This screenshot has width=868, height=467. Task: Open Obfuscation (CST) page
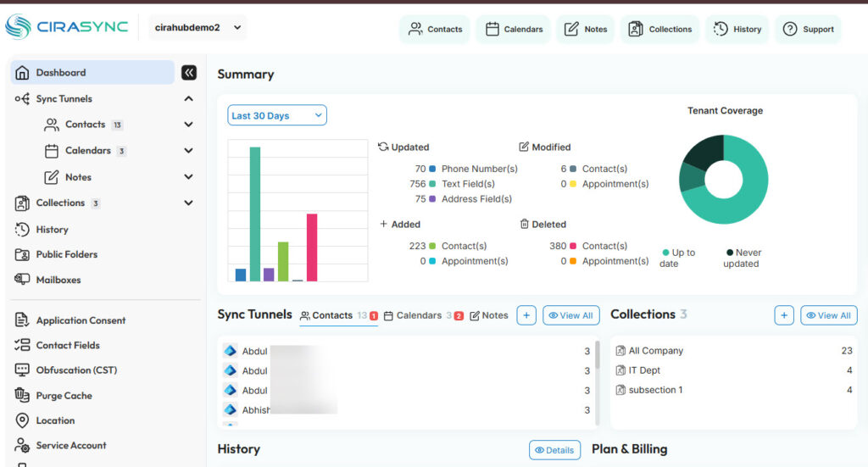pos(76,370)
